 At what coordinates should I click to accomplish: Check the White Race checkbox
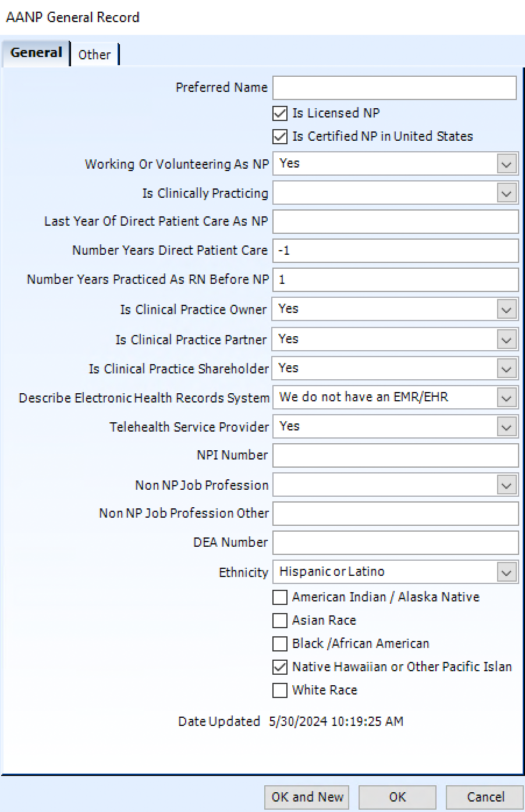coord(279,690)
